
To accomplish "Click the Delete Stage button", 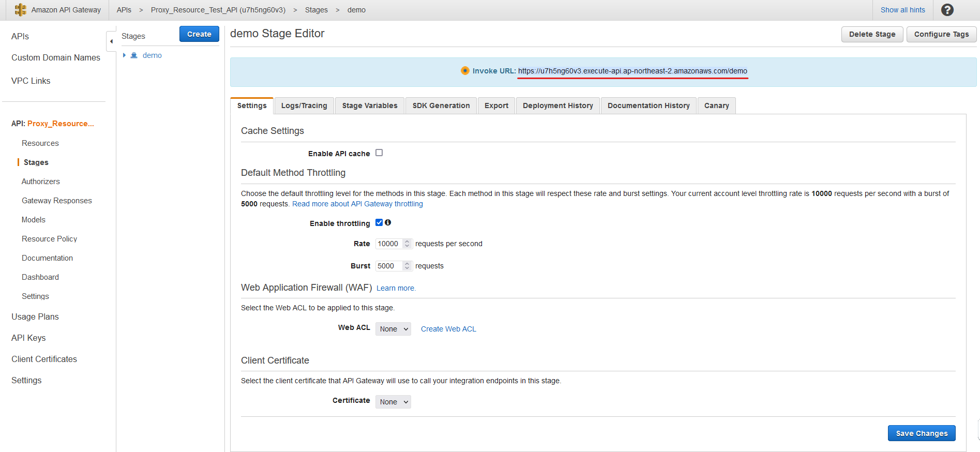I will pyautogui.click(x=872, y=34).
